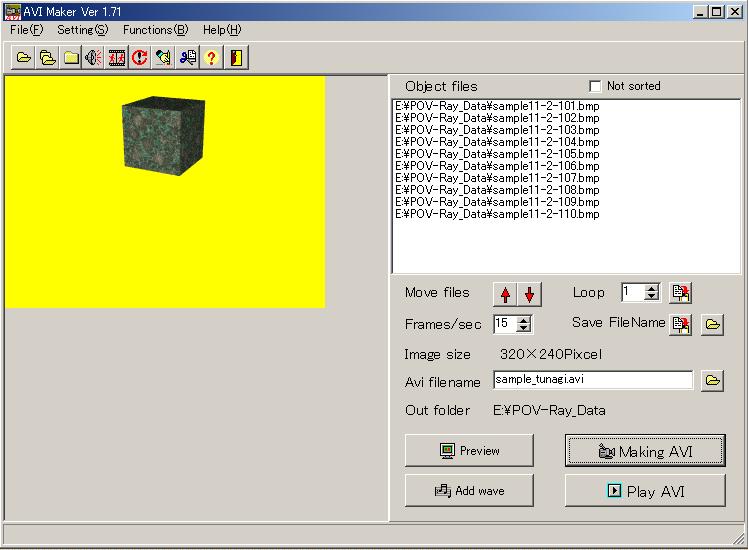Select sample11-2-103.bmp in Object files list

pos(497,130)
